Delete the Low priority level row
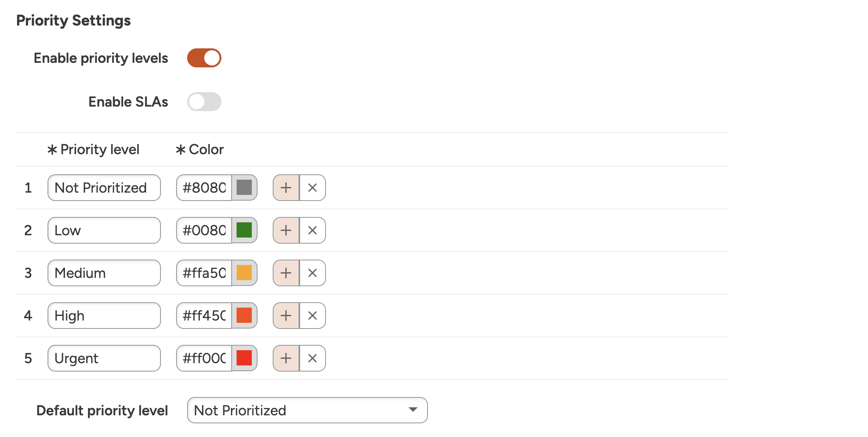 coord(312,230)
